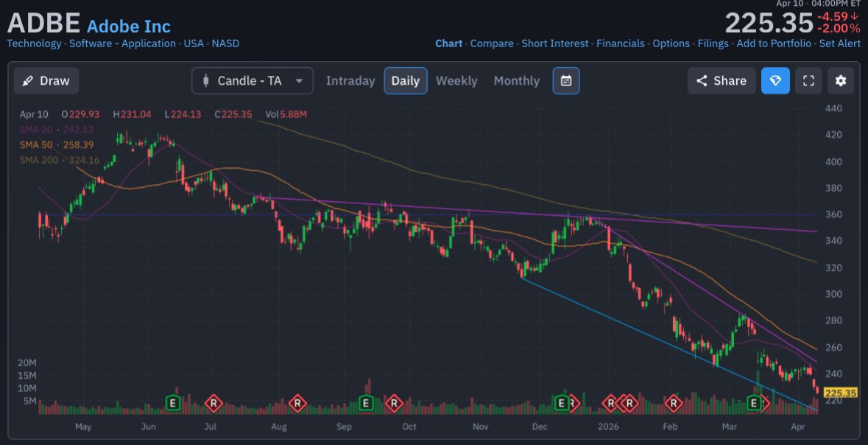
Task: Click the L 224.13 low value
Action: pyautogui.click(x=183, y=115)
